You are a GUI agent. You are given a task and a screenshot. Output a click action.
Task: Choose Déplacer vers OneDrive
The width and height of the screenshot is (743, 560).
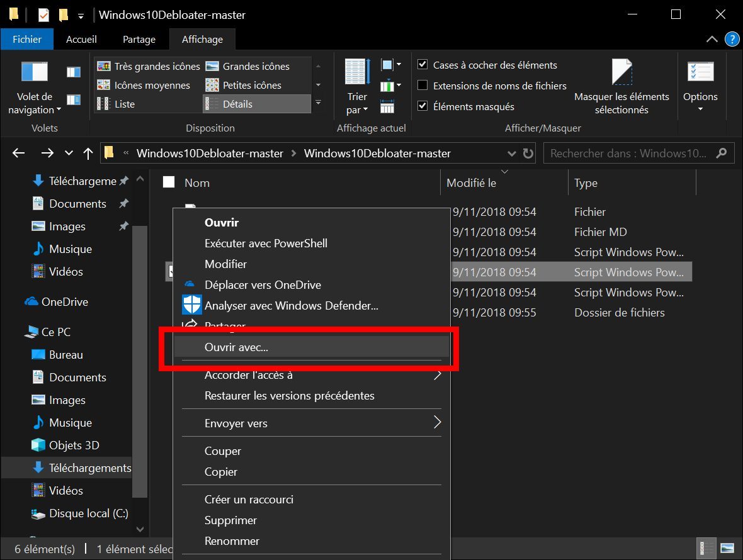pos(312,285)
